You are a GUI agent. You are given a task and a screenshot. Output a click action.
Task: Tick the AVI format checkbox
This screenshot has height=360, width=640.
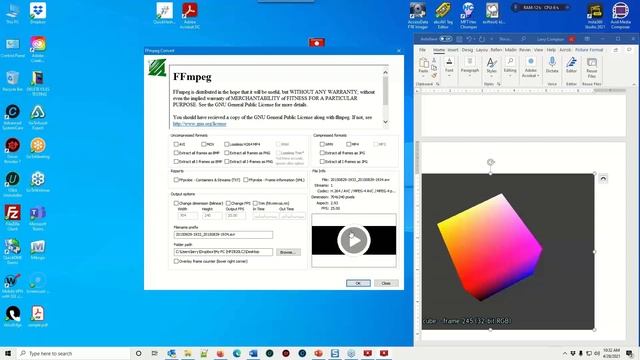coord(176,144)
